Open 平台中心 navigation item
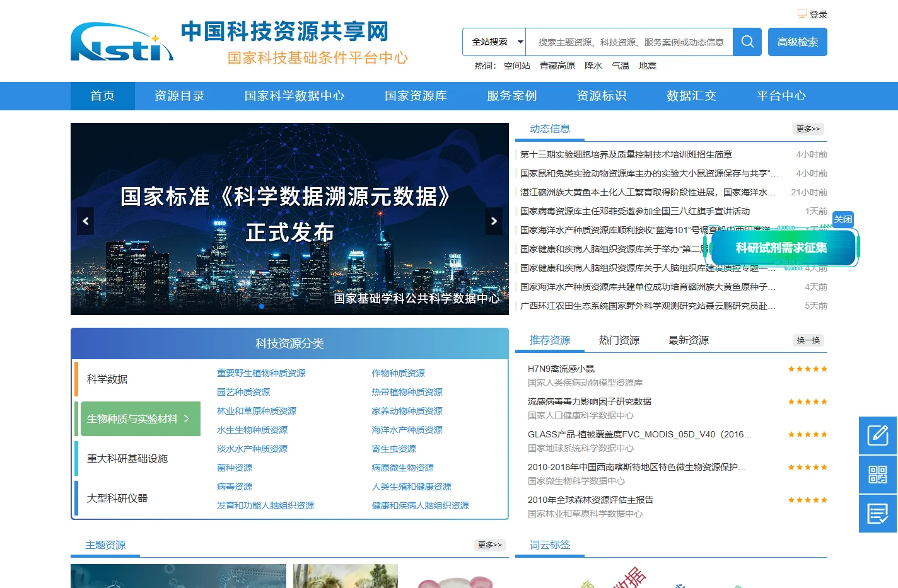 click(x=781, y=96)
